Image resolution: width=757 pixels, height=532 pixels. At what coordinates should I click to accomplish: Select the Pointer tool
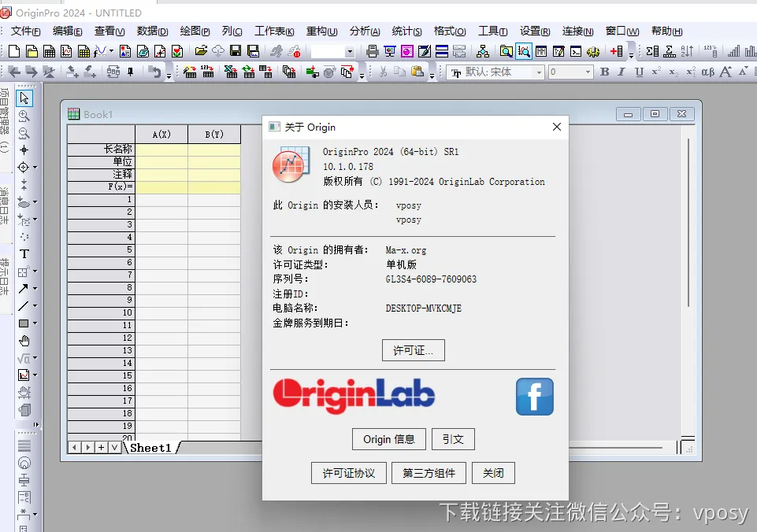coord(24,98)
